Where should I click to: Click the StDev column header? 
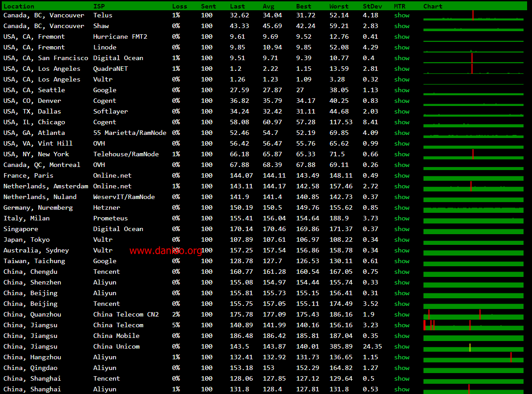point(372,6)
